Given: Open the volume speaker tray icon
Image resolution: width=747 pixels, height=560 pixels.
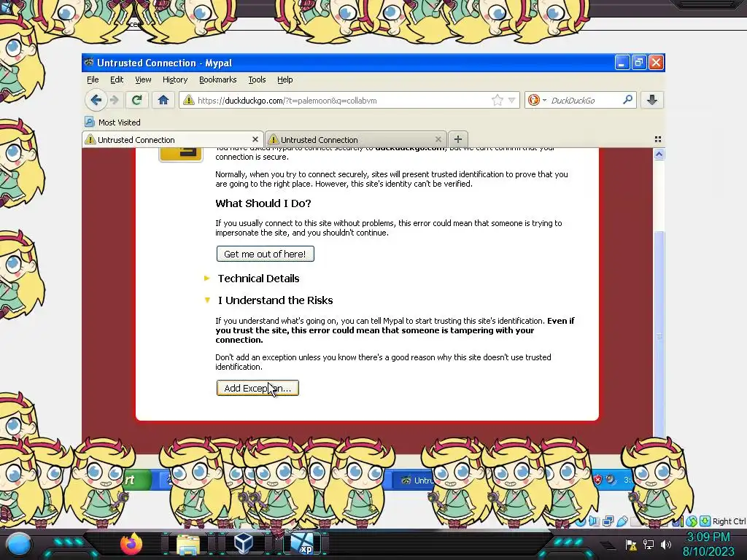Looking at the screenshot, I should (665, 545).
